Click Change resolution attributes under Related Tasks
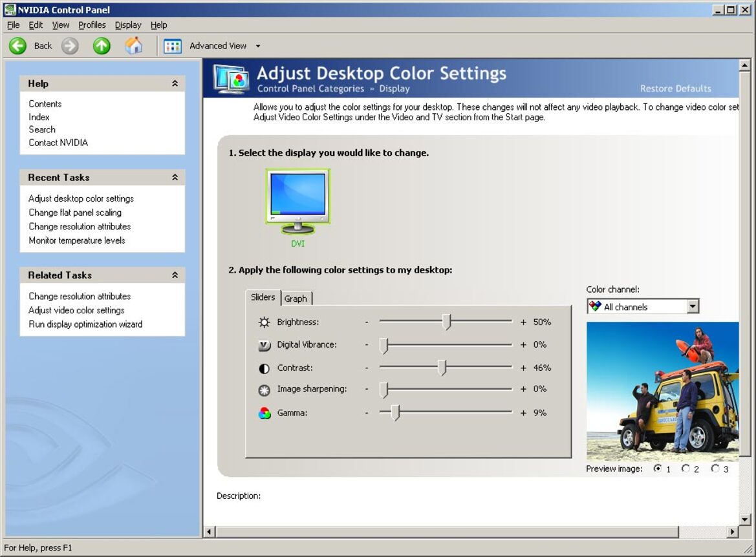 click(80, 297)
